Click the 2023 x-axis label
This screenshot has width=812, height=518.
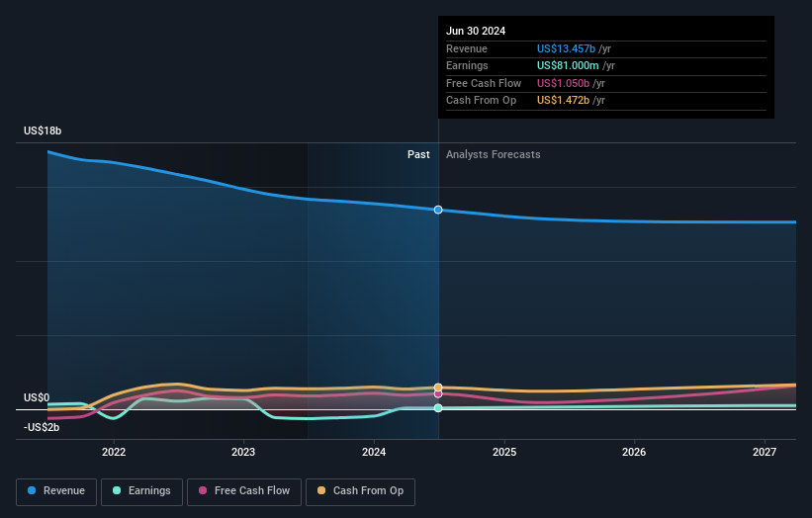click(x=243, y=452)
